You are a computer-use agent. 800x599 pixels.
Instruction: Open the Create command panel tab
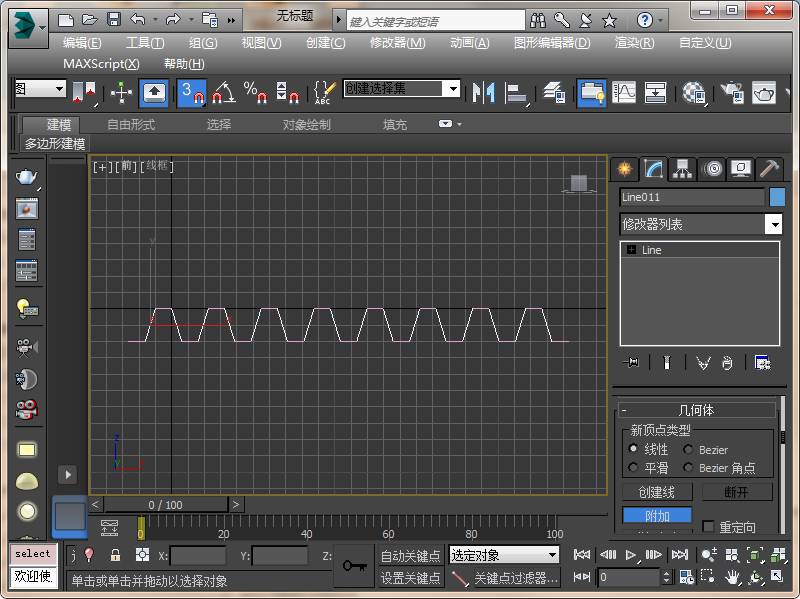(x=625, y=169)
